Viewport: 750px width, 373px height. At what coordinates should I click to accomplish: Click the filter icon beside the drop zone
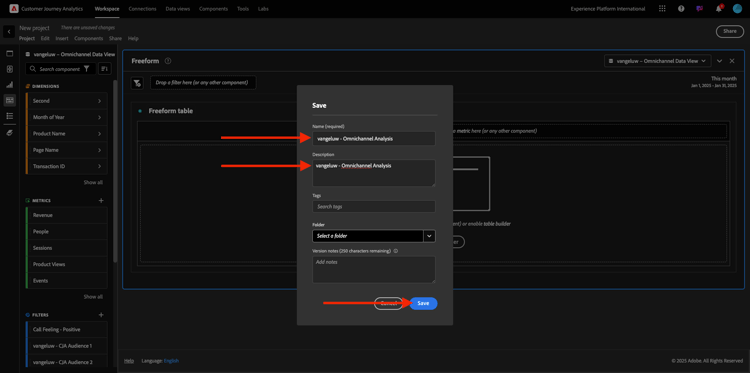click(137, 83)
